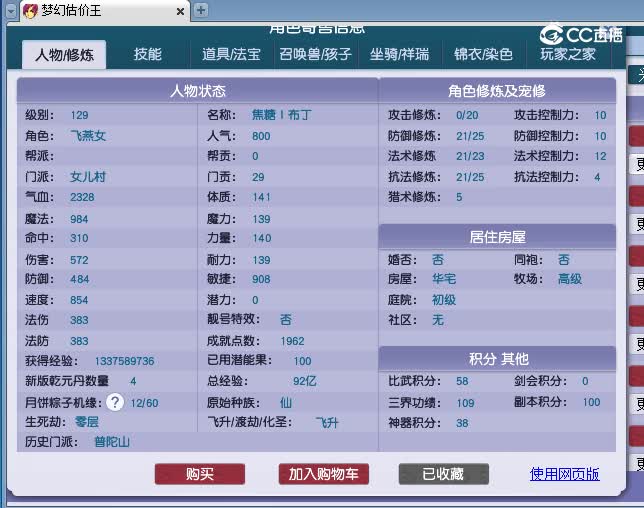The height and width of the screenshot is (508, 644).
Task: Click the 速度 value 854
Action: point(79,300)
